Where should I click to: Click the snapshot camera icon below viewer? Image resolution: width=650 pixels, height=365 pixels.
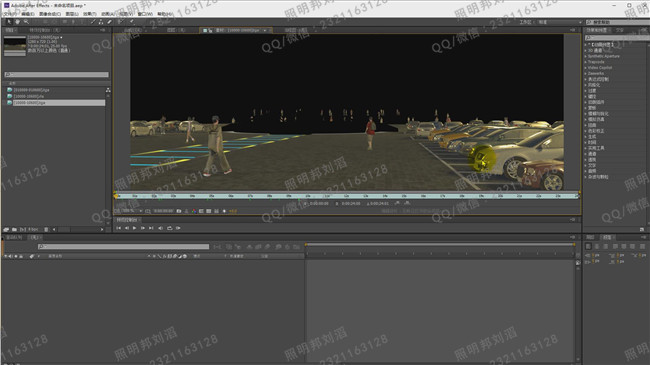coord(179,211)
